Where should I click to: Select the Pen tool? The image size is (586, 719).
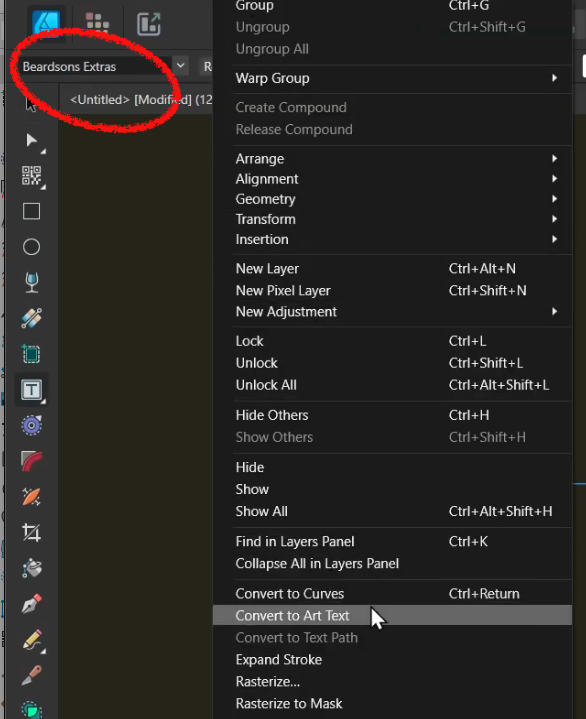point(31,603)
